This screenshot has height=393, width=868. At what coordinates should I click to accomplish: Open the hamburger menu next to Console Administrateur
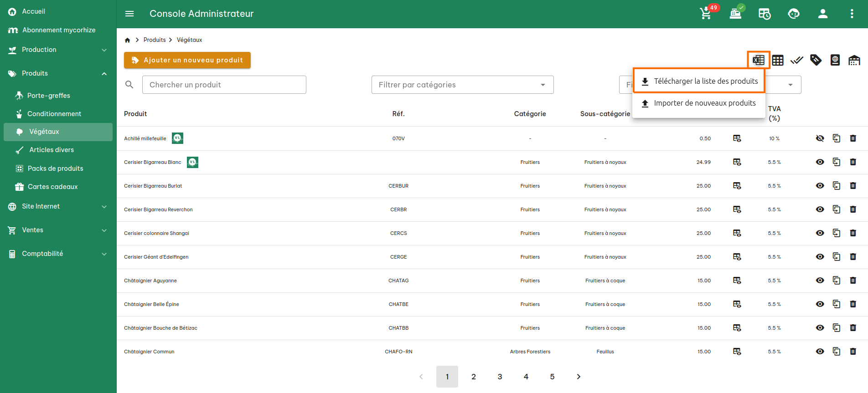[x=129, y=14]
